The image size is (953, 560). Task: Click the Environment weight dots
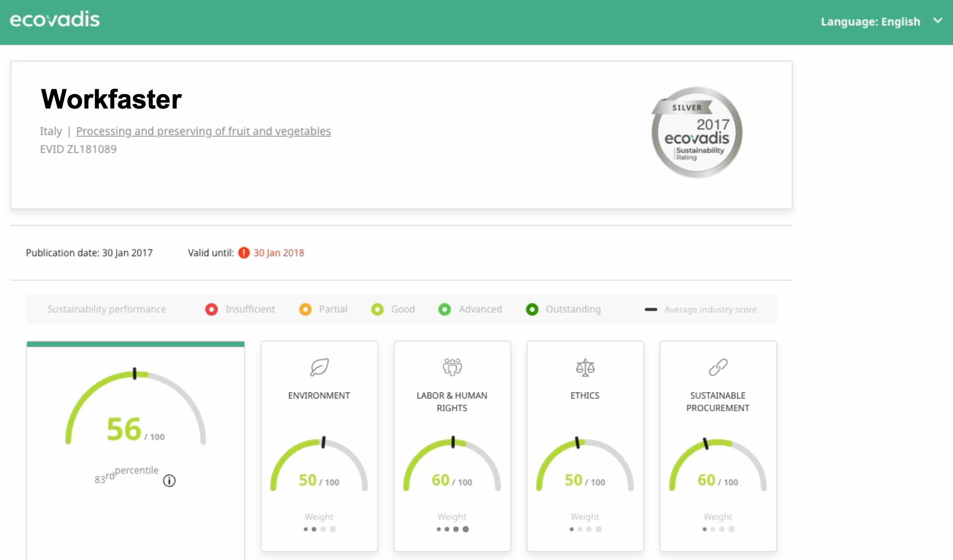point(319,529)
